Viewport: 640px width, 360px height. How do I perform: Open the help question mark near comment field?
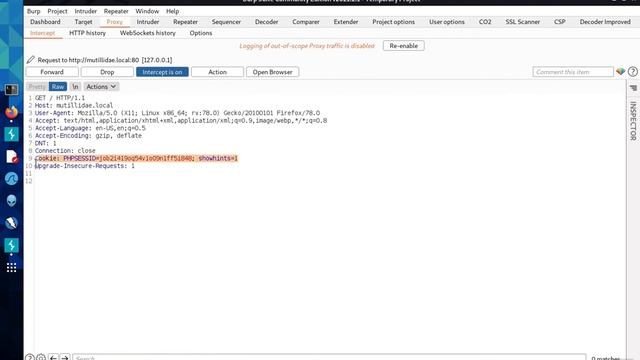[633, 72]
